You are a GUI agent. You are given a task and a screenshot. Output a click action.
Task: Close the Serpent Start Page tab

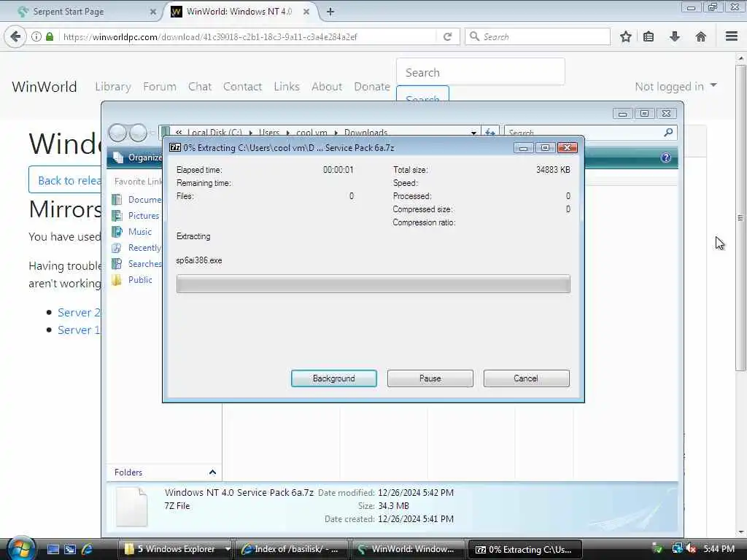click(153, 12)
